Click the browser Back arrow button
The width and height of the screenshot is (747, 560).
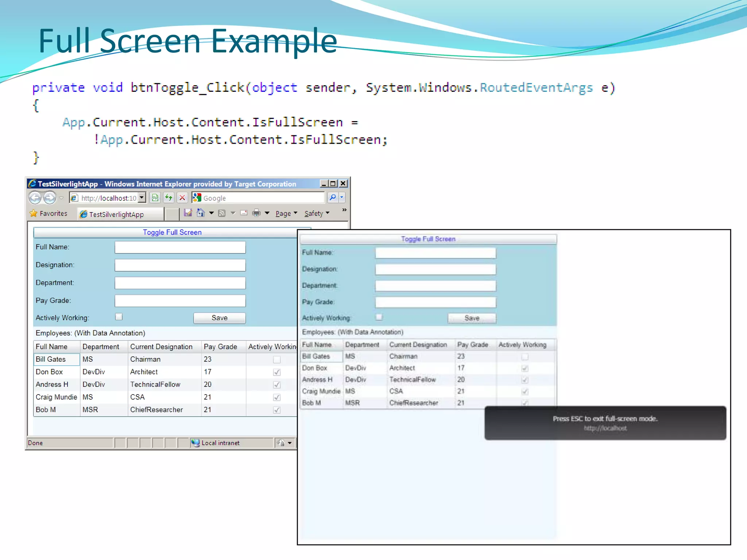(35, 198)
